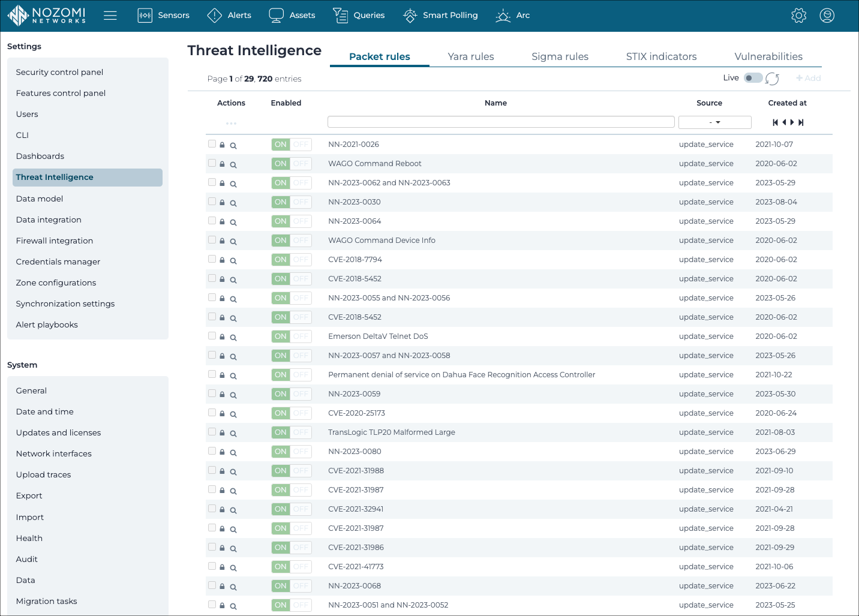View details magnifier for CVE-2021-31988
This screenshot has width=859, height=616.
tap(233, 472)
